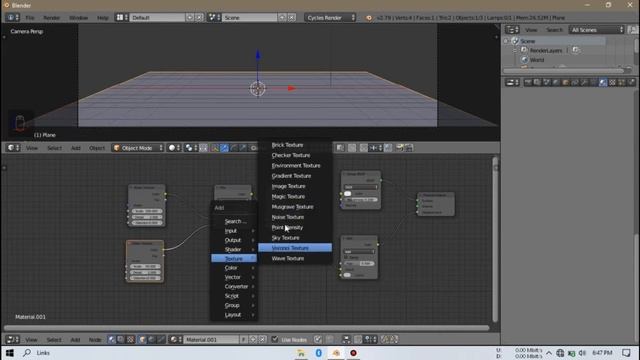Open the Render menu
640x360 pixels.
(51, 18)
